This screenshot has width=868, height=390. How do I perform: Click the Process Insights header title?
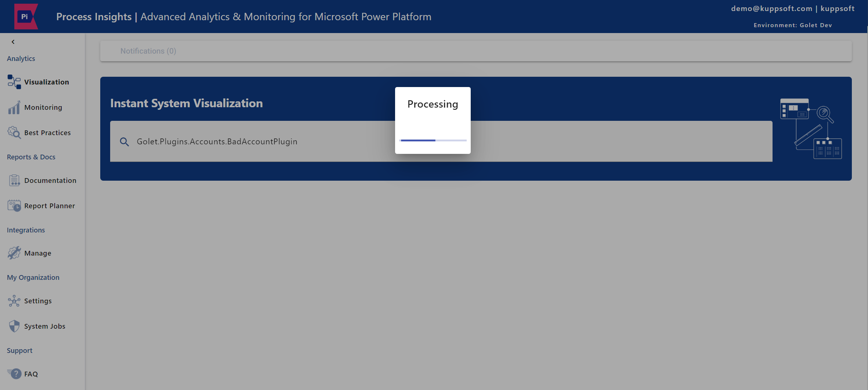tap(94, 17)
